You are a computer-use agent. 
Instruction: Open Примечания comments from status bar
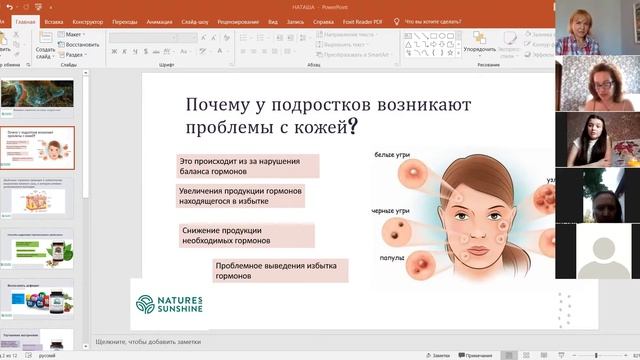tap(475, 356)
